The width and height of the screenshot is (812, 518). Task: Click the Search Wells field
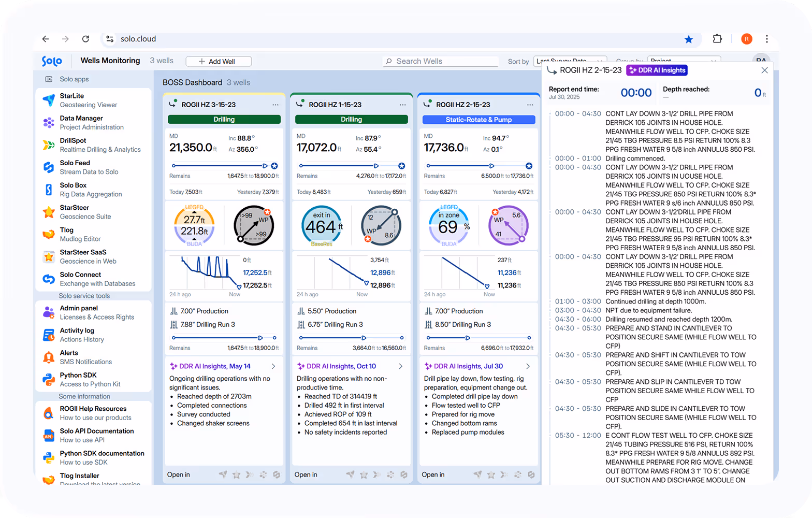coord(441,61)
